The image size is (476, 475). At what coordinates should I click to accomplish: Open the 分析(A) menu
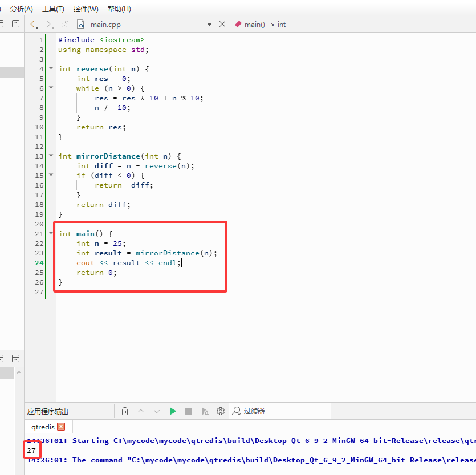(x=21, y=9)
